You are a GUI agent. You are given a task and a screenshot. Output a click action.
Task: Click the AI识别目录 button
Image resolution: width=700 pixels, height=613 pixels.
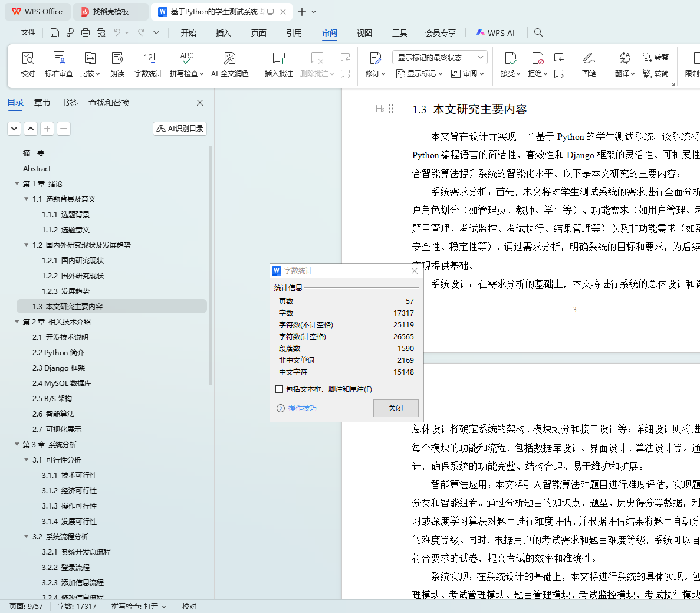tap(180, 129)
